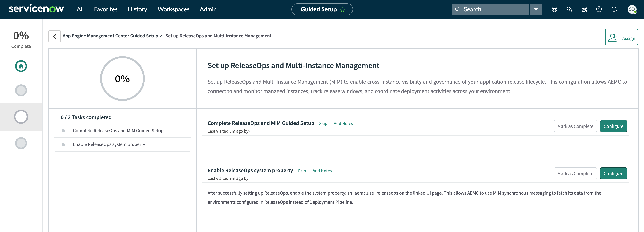Add Notes to Complete ReleaseOps and MIM task
The height and width of the screenshot is (232, 644).
pos(343,123)
